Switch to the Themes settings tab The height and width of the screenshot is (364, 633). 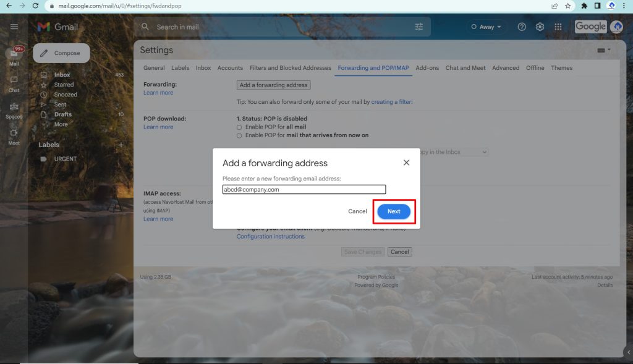click(561, 67)
